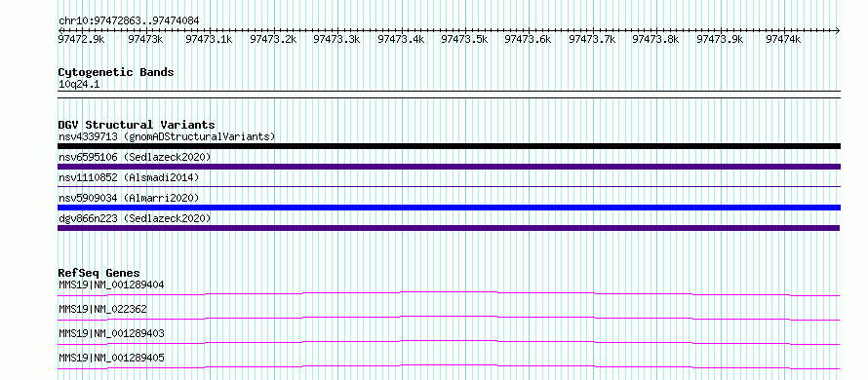The width and height of the screenshot is (868, 380).
Task: Select the Cytogenetic Bands track title
Action: pos(116,72)
